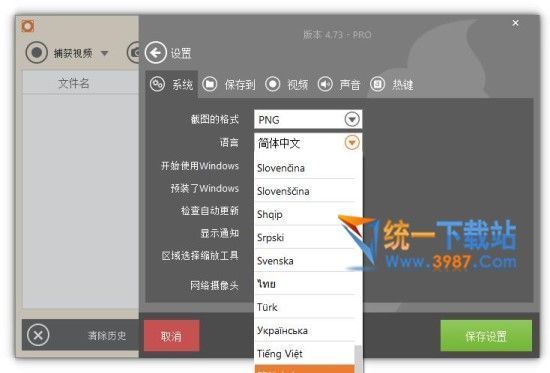Click the X circle icon beside 清除历史

click(38, 335)
